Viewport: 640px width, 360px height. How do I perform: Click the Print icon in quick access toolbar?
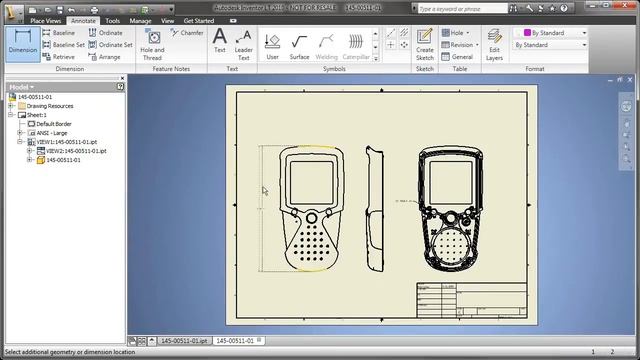point(94,9)
